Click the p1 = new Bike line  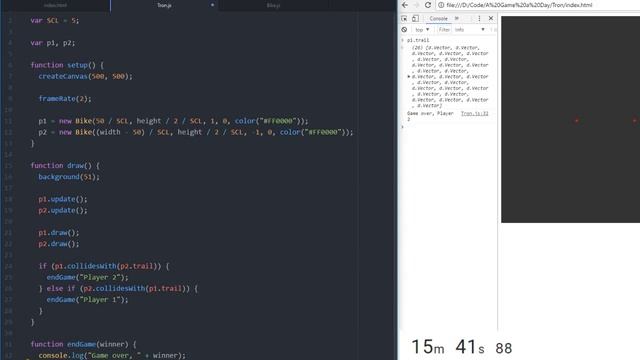pyautogui.click(x=173, y=121)
